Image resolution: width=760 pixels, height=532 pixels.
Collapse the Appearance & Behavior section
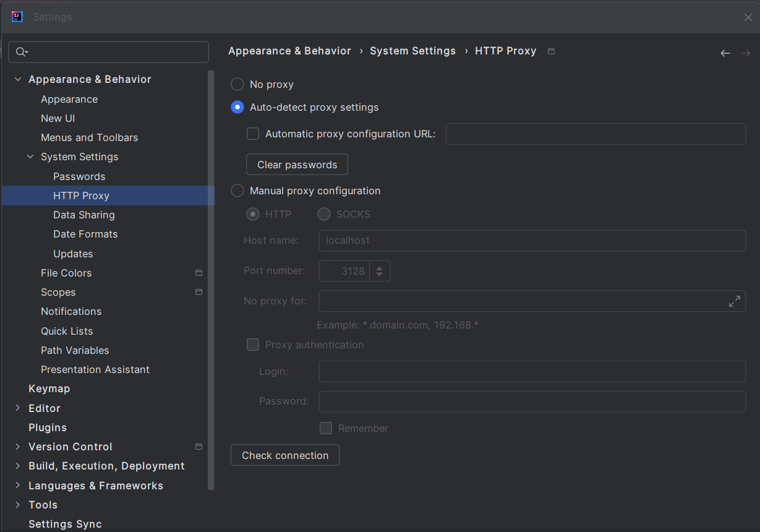(x=18, y=79)
